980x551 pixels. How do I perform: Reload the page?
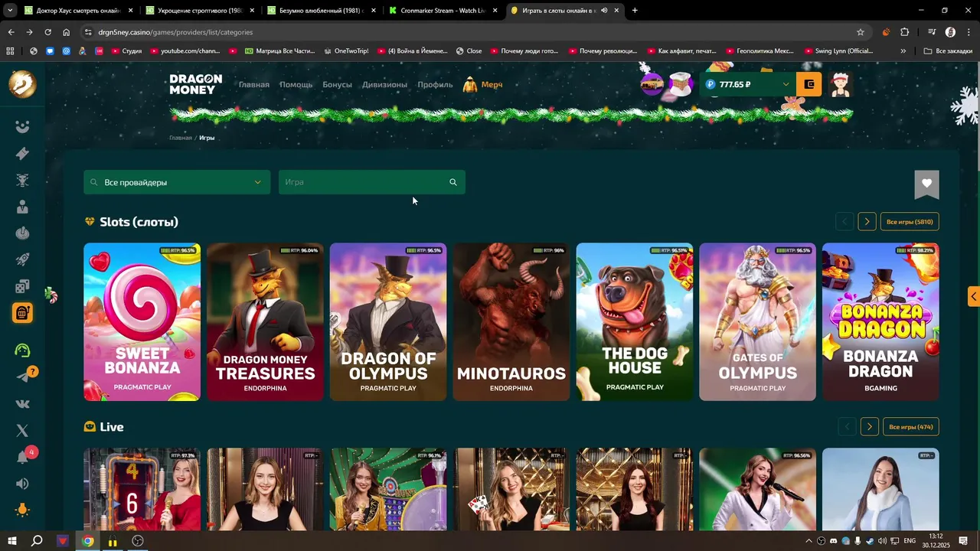pos(47,32)
